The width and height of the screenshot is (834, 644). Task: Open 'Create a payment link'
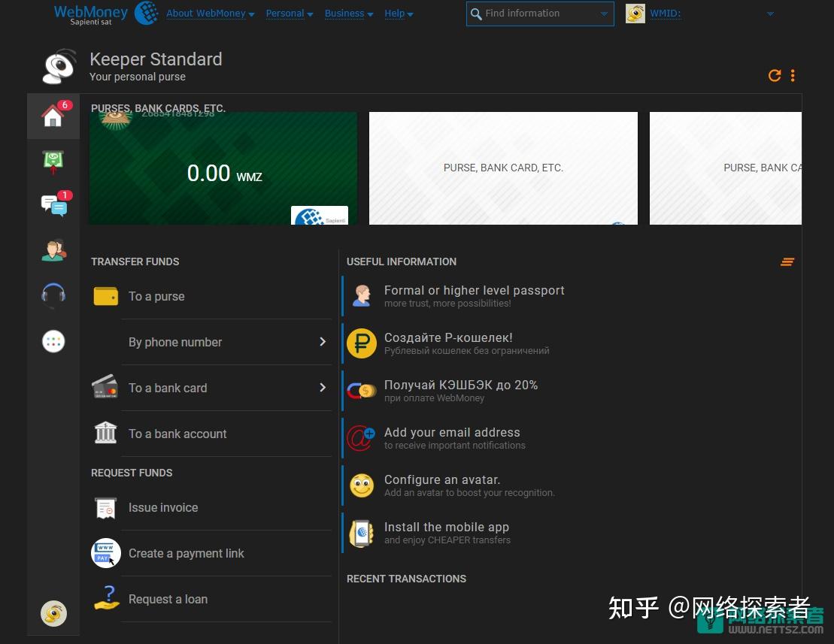(187, 553)
